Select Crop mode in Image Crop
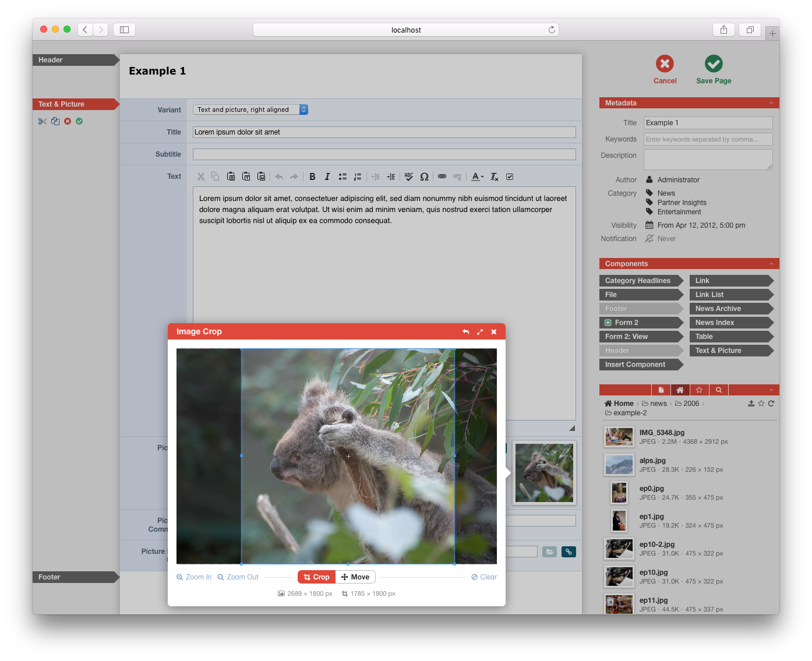This screenshot has height=661, width=812. pos(317,577)
